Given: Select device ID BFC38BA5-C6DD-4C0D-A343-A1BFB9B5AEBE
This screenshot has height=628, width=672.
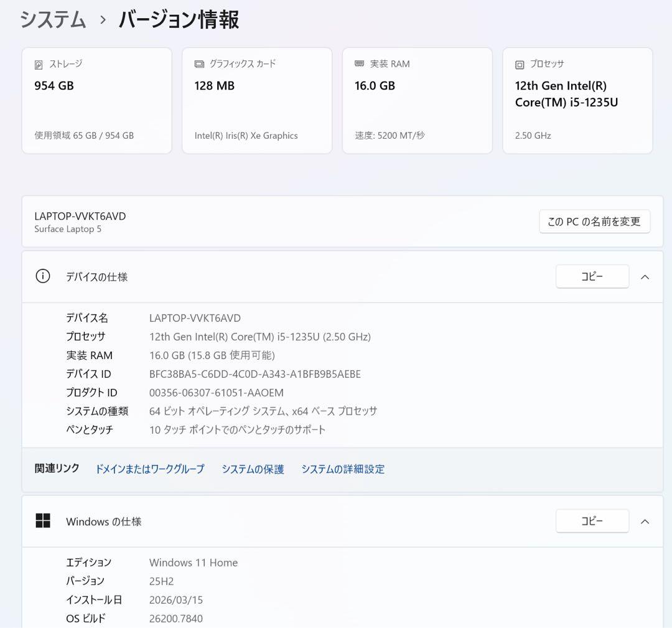Looking at the screenshot, I should 255,374.
